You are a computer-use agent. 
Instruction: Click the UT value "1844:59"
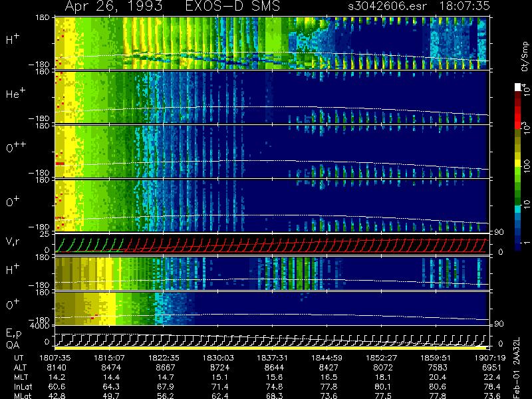click(x=327, y=358)
